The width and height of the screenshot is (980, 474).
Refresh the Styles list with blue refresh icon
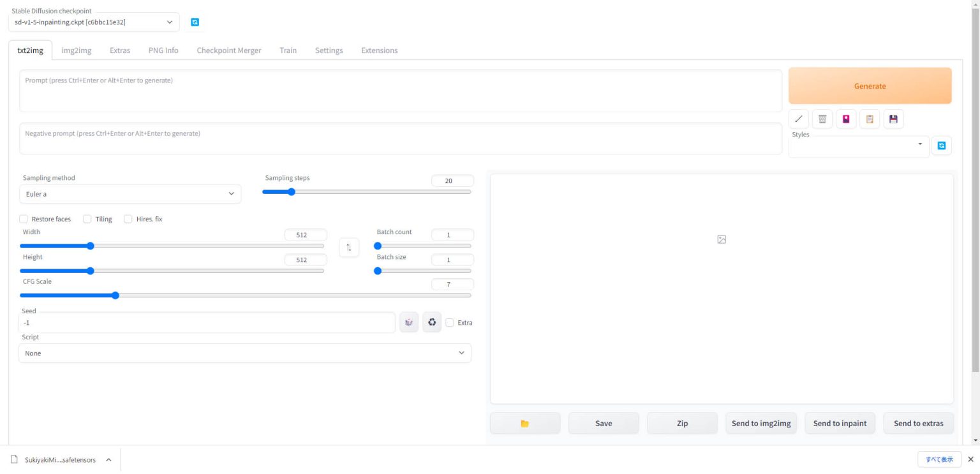point(941,145)
